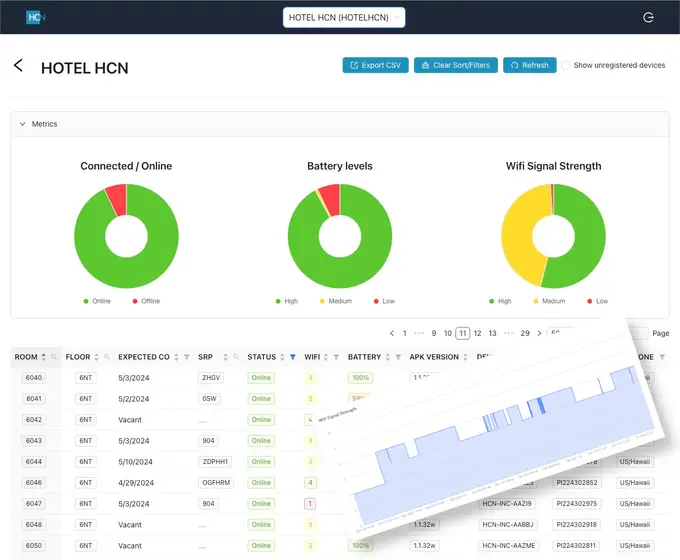The height and width of the screenshot is (560, 680).
Task: Sort by WIFI column arrows
Action: pos(326,357)
